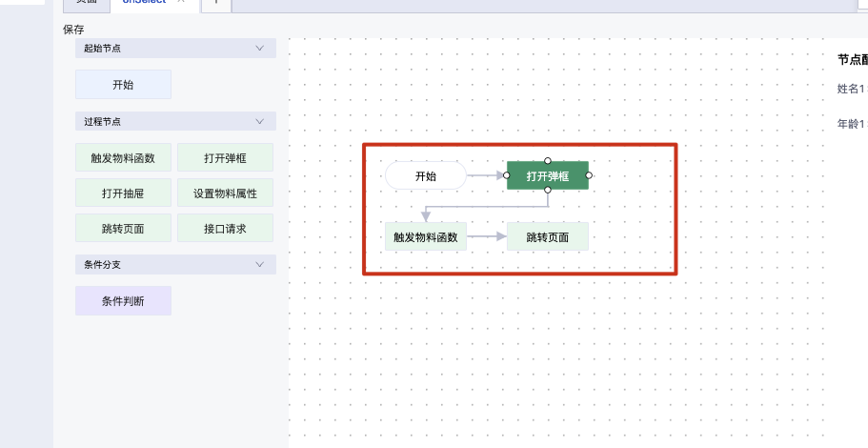Pick the 触发物料函数 palette node
Image resolution: width=868 pixels, height=448 pixels.
point(123,158)
